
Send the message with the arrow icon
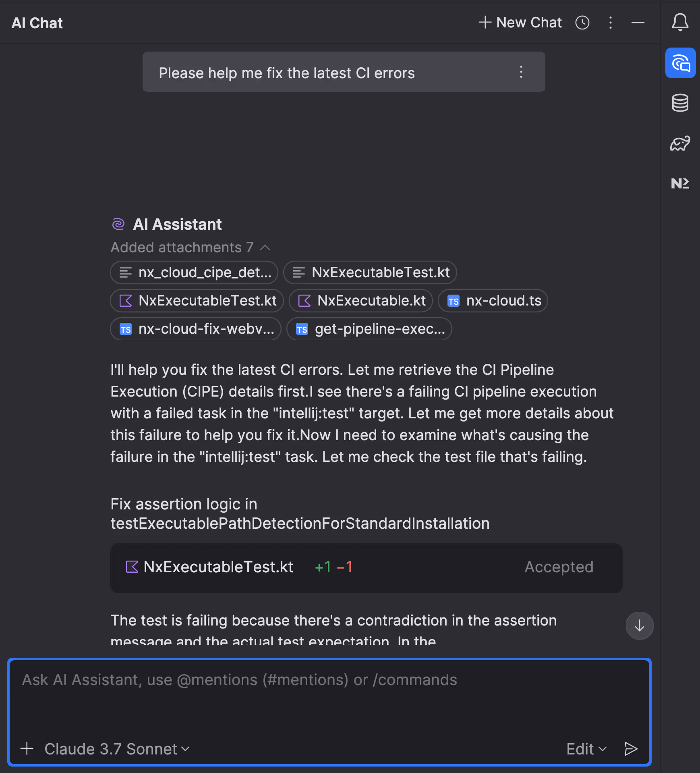click(x=631, y=749)
